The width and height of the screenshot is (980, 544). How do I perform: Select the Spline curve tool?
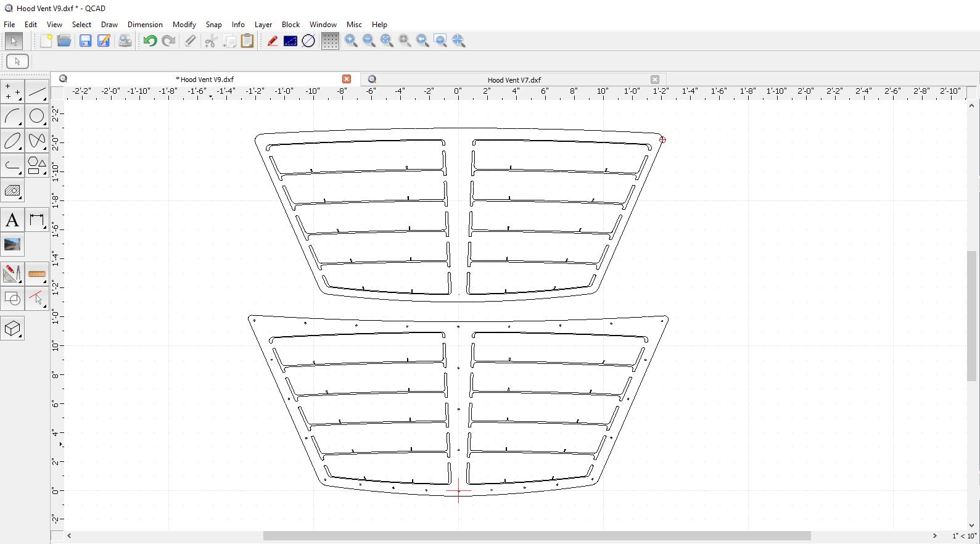pos(37,141)
